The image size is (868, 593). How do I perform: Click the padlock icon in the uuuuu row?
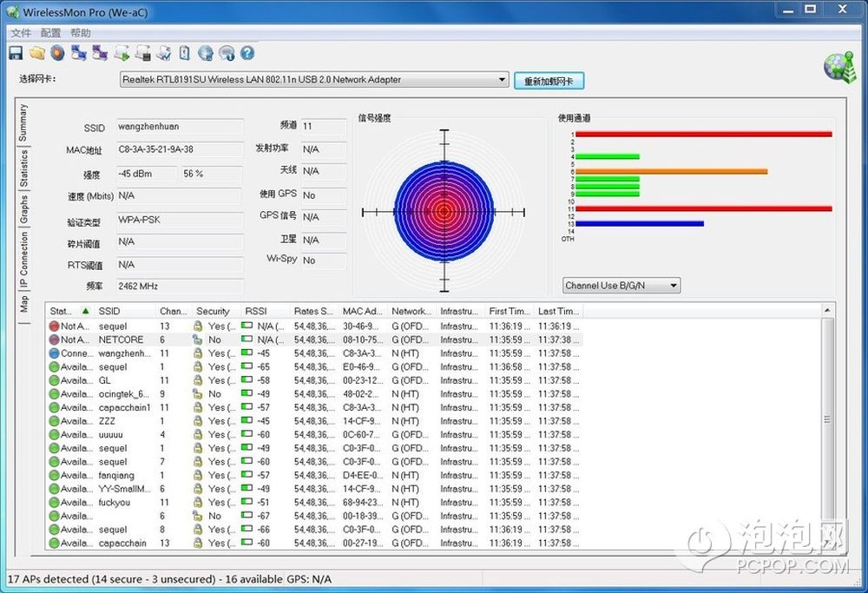(198, 435)
